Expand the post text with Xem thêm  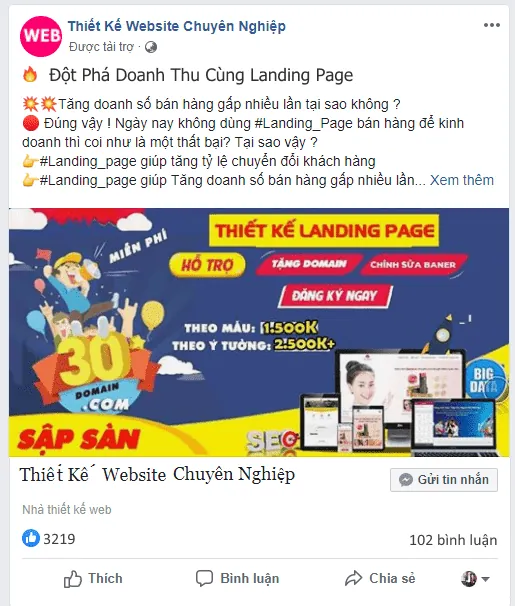pyautogui.click(x=462, y=180)
